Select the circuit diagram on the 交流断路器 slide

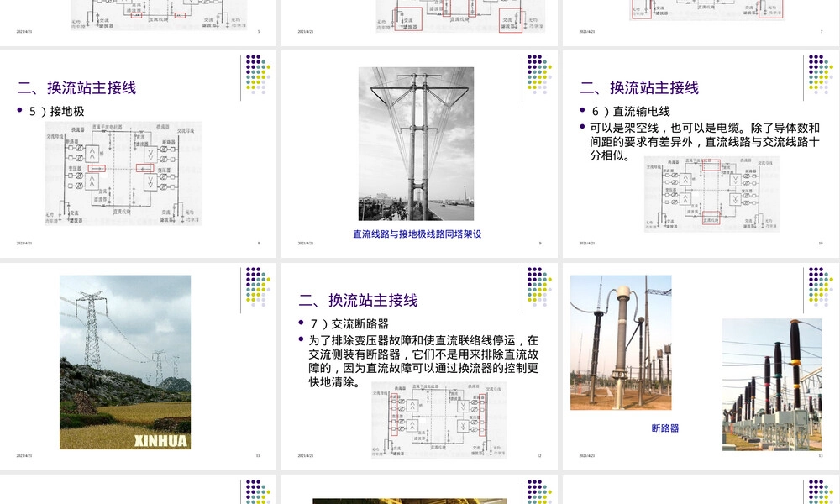[x=438, y=420]
